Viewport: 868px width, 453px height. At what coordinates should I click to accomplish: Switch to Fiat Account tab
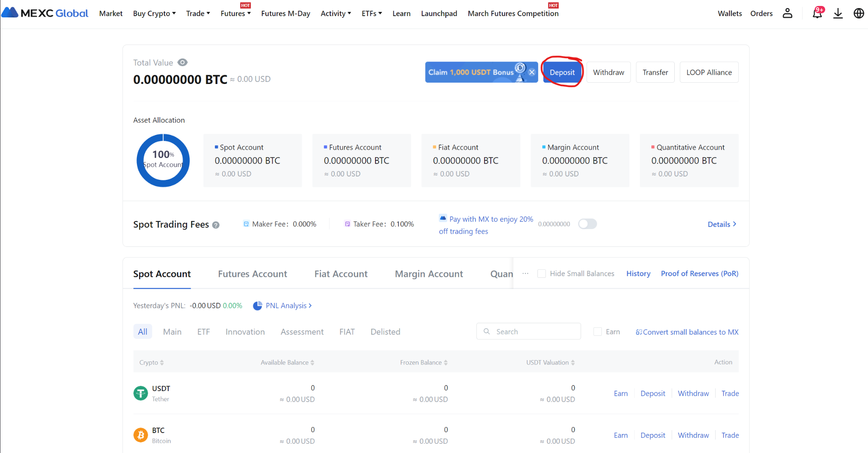pos(341,274)
